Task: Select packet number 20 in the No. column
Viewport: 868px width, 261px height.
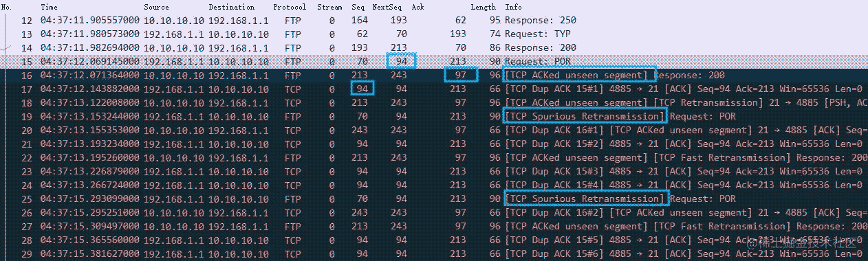Action: (x=27, y=130)
